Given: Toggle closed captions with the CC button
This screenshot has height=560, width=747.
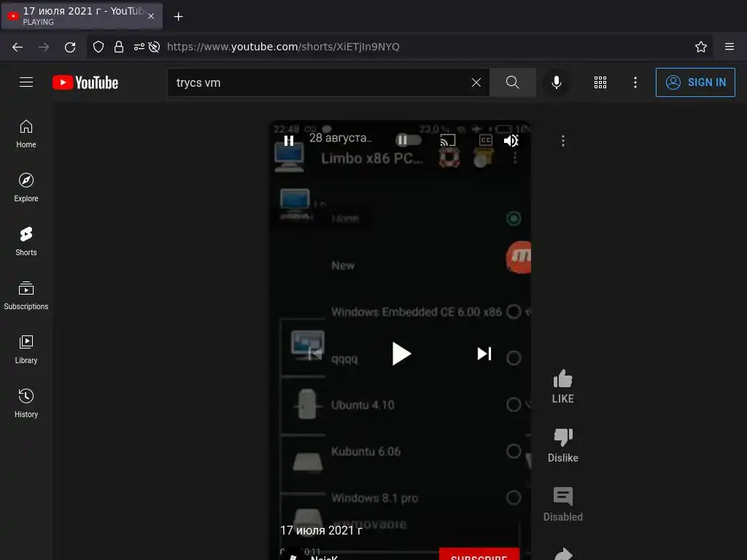Looking at the screenshot, I should 485,140.
